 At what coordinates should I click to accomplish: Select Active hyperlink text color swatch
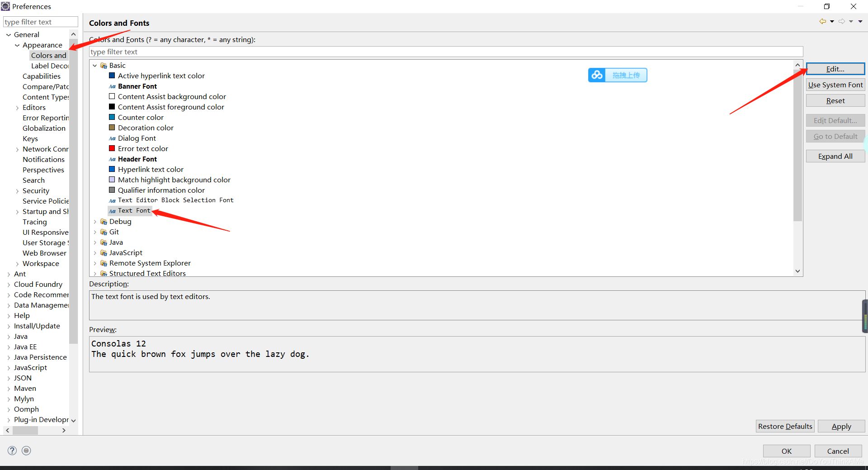click(112, 76)
